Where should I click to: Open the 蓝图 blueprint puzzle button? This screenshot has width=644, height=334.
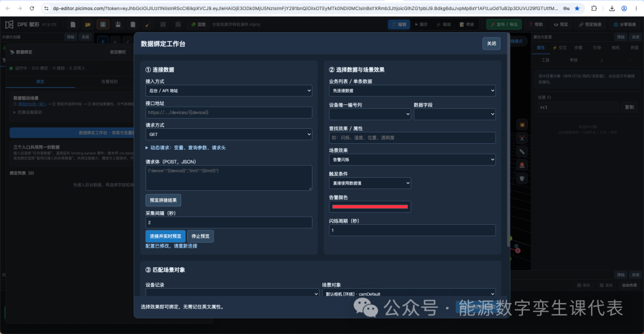pos(198,24)
